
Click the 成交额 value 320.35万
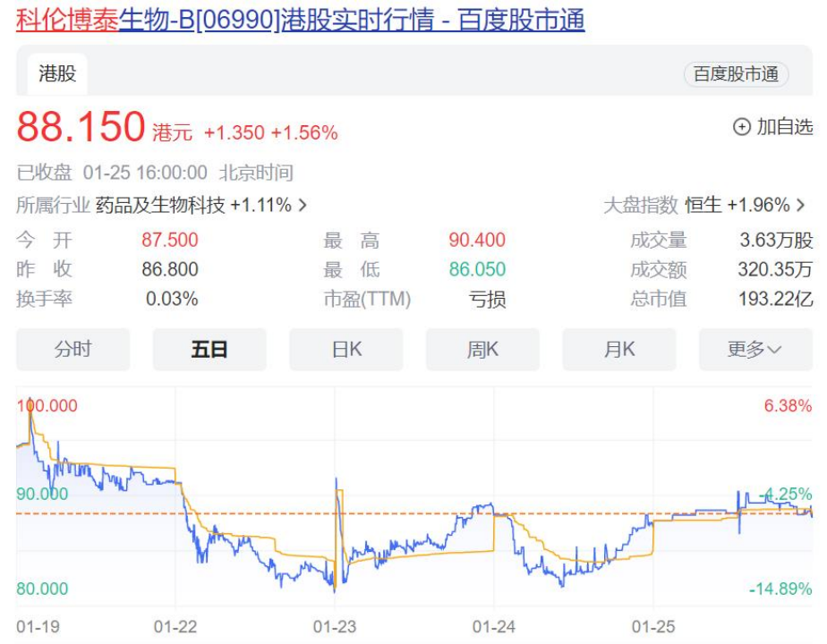775,269
